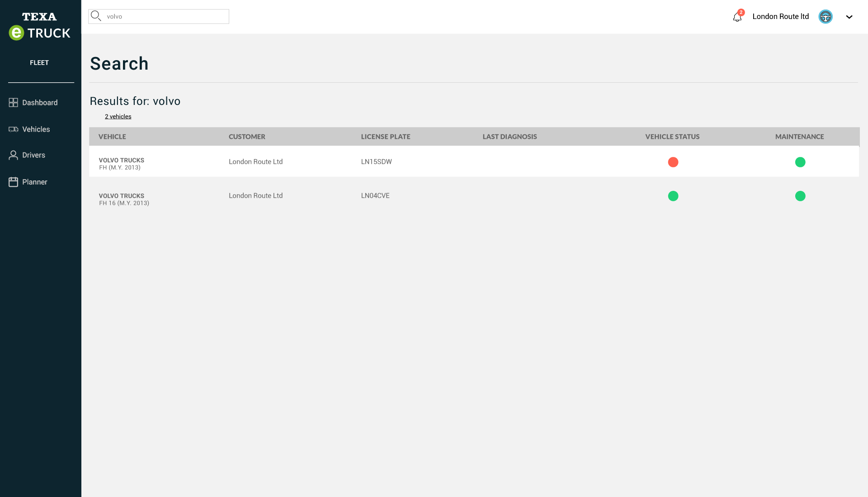Click the steering wheel profile avatar
The image size is (868, 497).
(826, 17)
